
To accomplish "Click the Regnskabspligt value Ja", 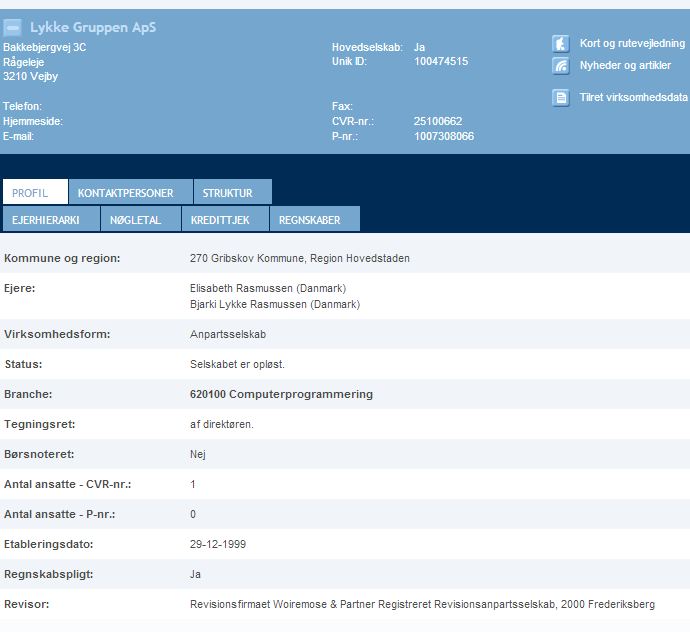I will [195, 574].
